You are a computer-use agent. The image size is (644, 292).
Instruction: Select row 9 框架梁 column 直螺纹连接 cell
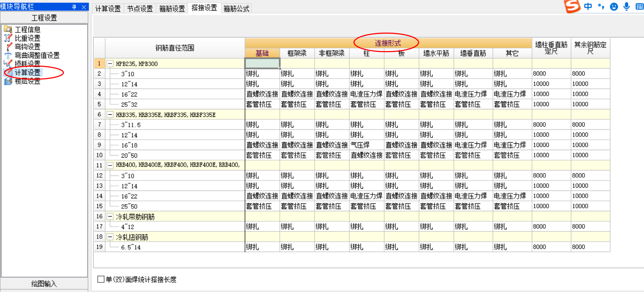click(297, 145)
